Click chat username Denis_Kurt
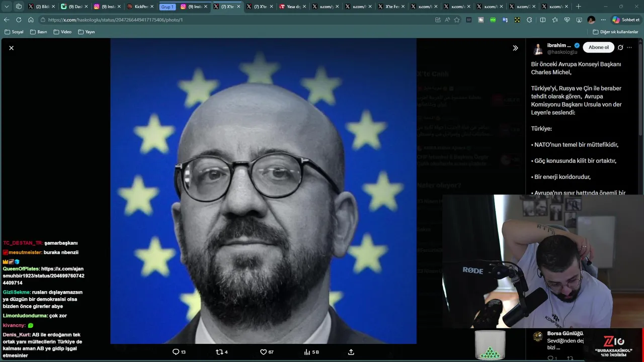The width and height of the screenshot is (644, 362). pyautogui.click(x=17, y=335)
